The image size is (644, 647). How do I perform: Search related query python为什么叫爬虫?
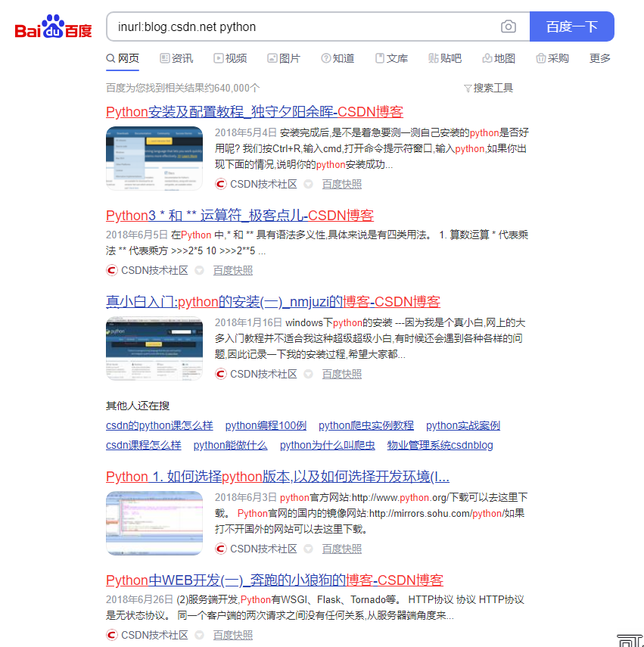(x=327, y=445)
